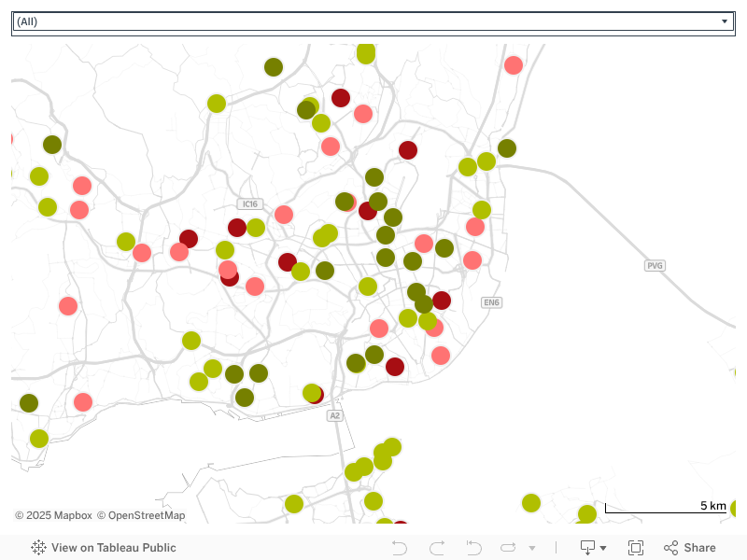The image size is (747, 560).
Task: Select the olive point left of the (All) map's top center
Action: (274, 67)
